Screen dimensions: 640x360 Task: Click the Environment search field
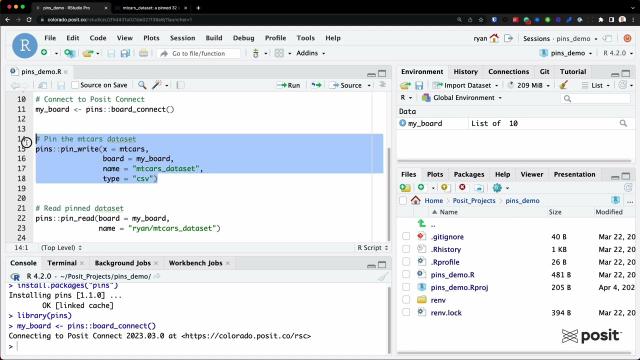596,98
